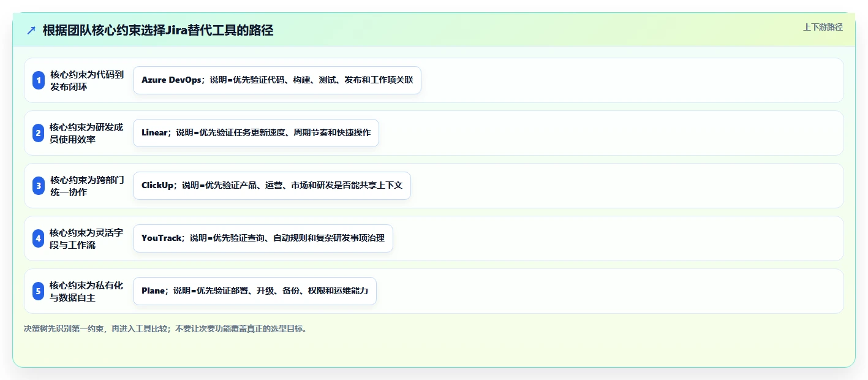Click the 核心约束为私有化与数据自主 label

point(86,291)
